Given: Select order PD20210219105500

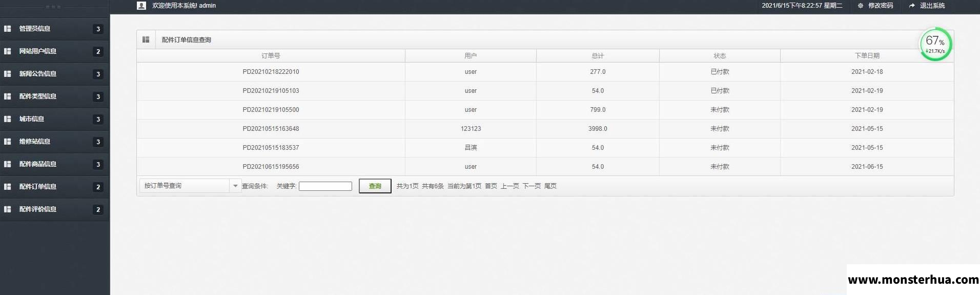Looking at the screenshot, I should (x=271, y=110).
